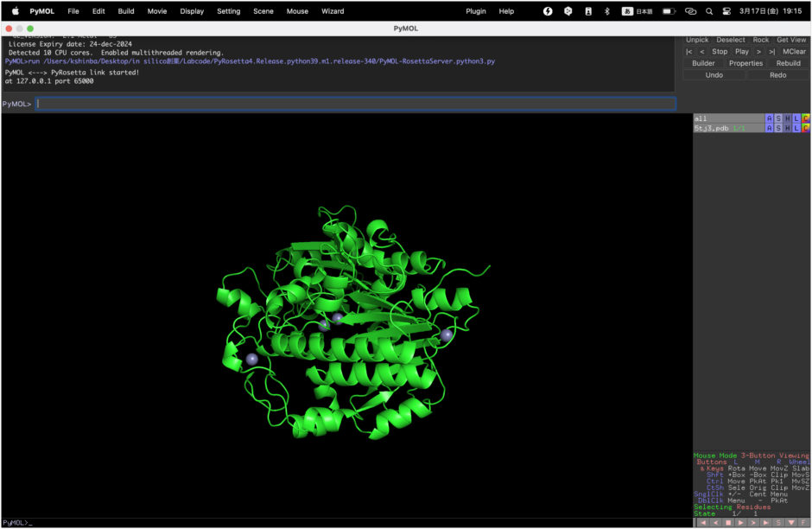Open the Plugin menu

475,11
